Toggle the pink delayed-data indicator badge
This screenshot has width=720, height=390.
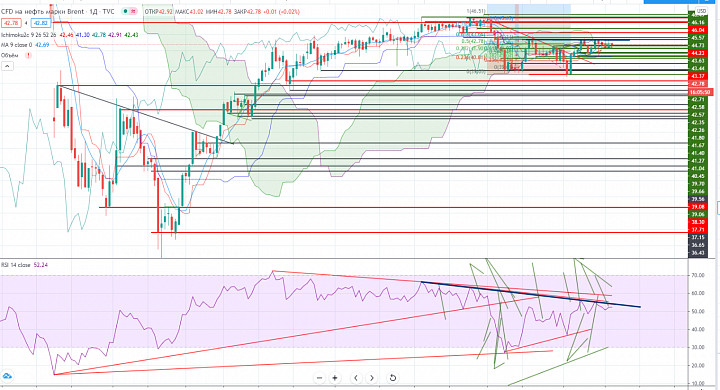point(134,11)
